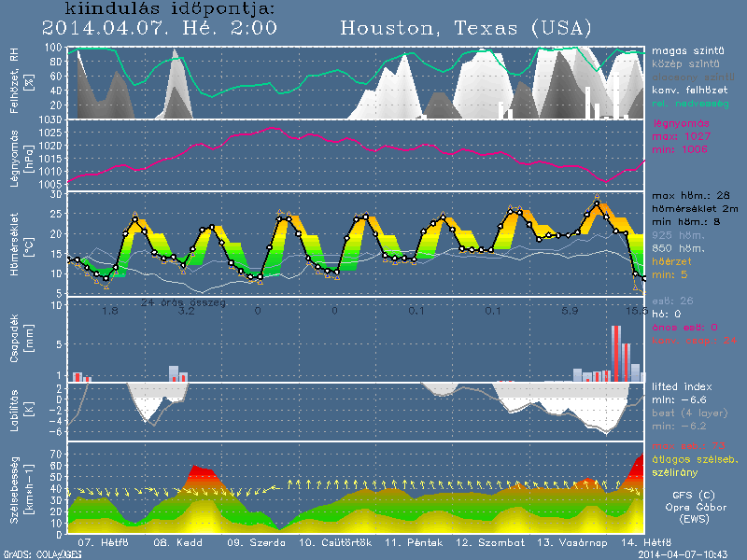Select the '12. Szombat' day label
747x560 pixels.
486,541
